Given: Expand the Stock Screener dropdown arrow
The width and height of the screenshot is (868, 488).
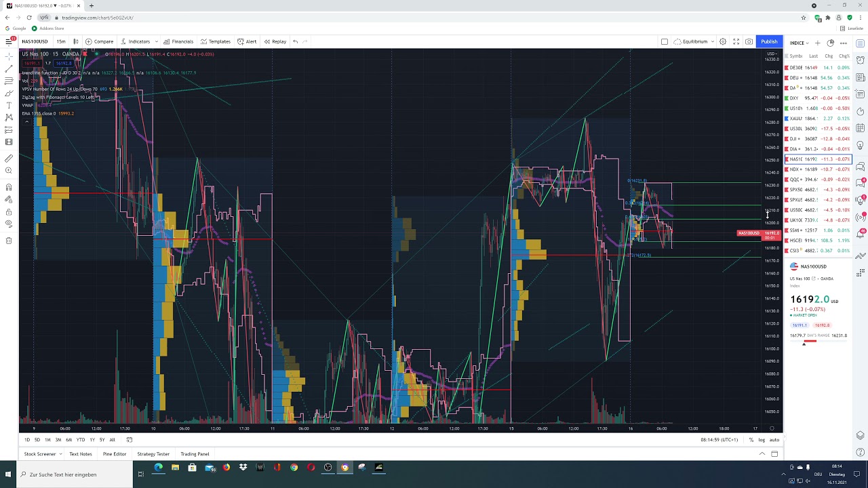Looking at the screenshot, I should pyautogui.click(x=60, y=454).
